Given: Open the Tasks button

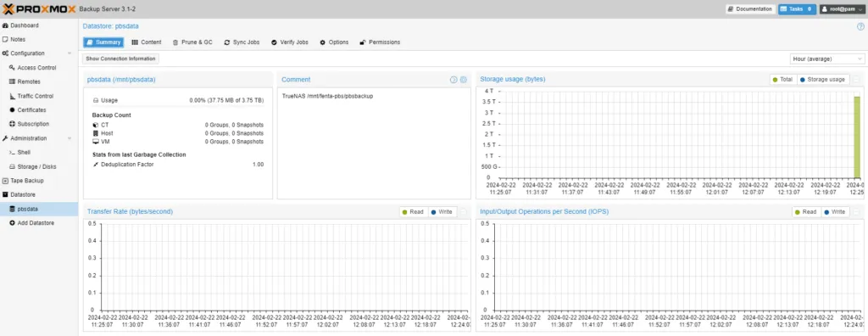Looking at the screenshot, I should click(797, 8).
